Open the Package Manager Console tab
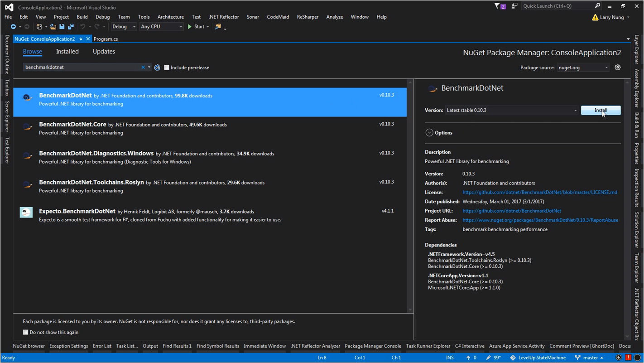644x363 pixels. pos(373,346)
